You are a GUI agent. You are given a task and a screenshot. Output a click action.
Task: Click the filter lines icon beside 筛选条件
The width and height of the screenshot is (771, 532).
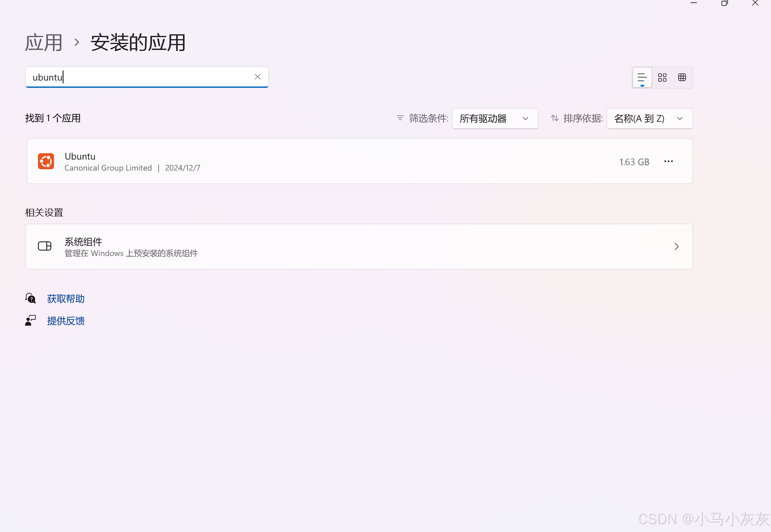tap(400, 118)
